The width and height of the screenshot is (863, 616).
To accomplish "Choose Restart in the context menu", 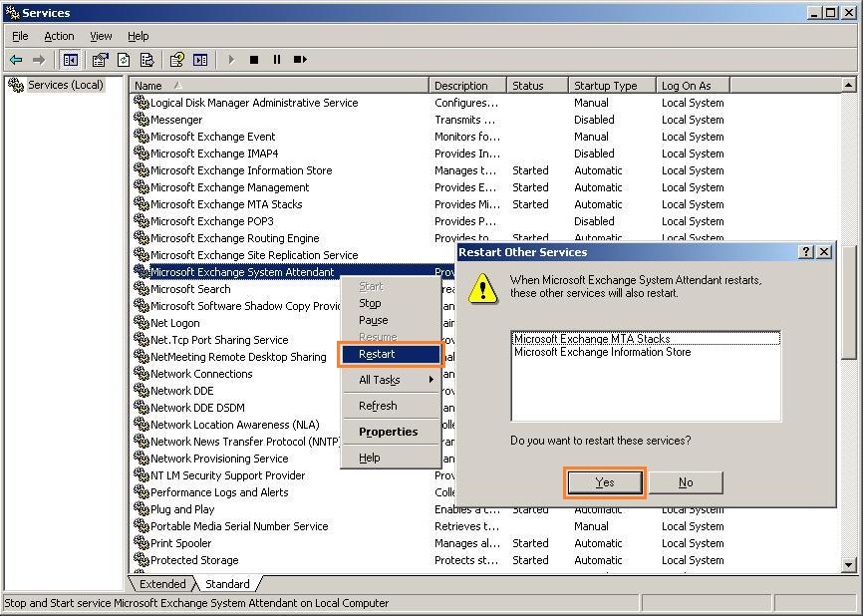I will (378, 354).
